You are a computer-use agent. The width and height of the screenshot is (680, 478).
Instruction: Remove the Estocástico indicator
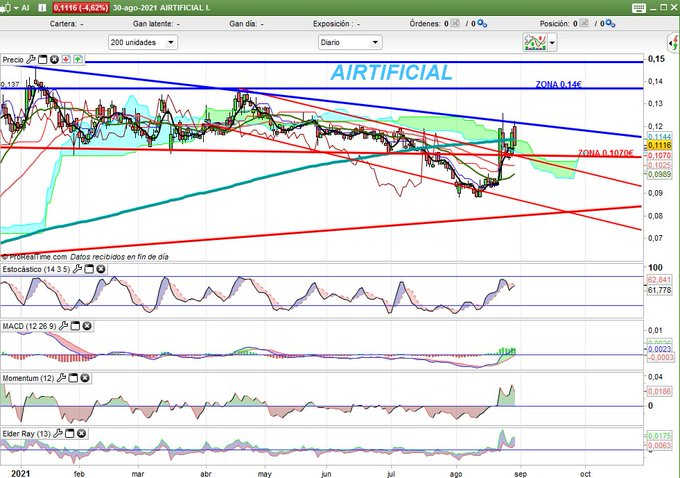point(101,269)
